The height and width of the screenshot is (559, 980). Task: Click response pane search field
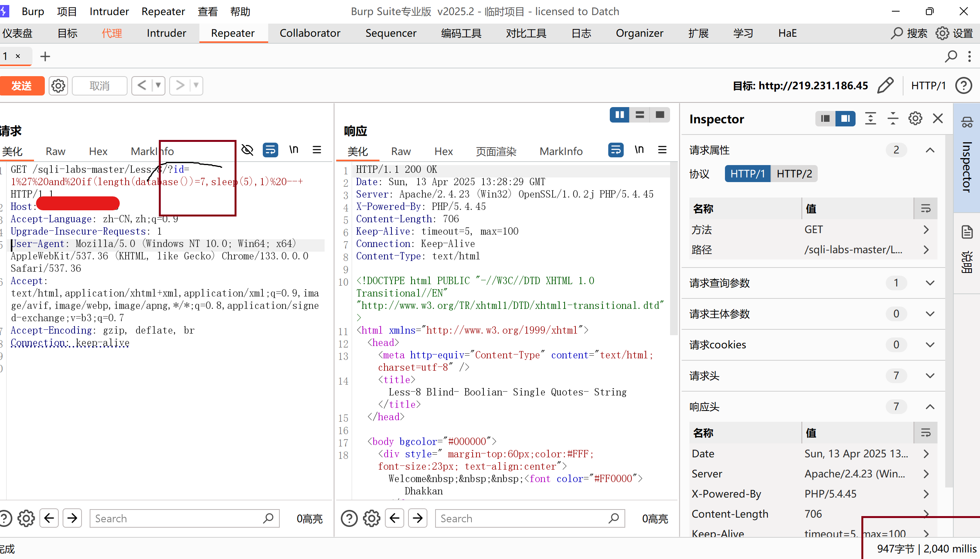click(530, 518)
